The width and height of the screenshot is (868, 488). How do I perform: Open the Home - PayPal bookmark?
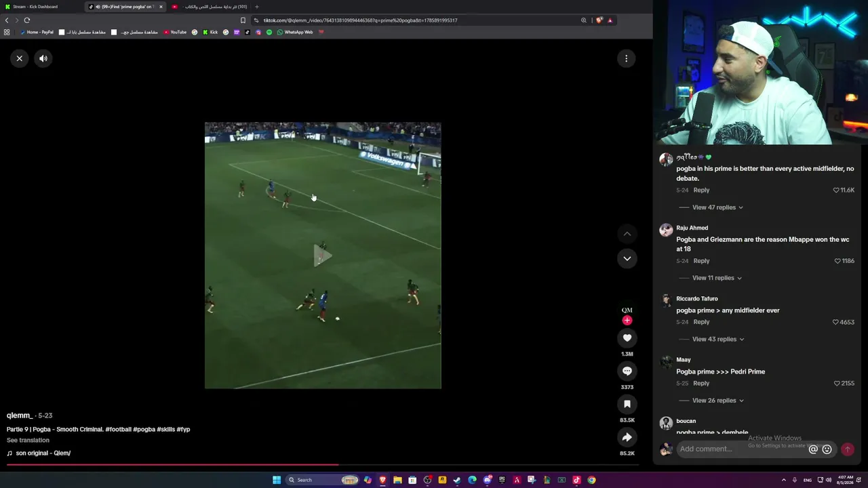[x=37, y=32]
